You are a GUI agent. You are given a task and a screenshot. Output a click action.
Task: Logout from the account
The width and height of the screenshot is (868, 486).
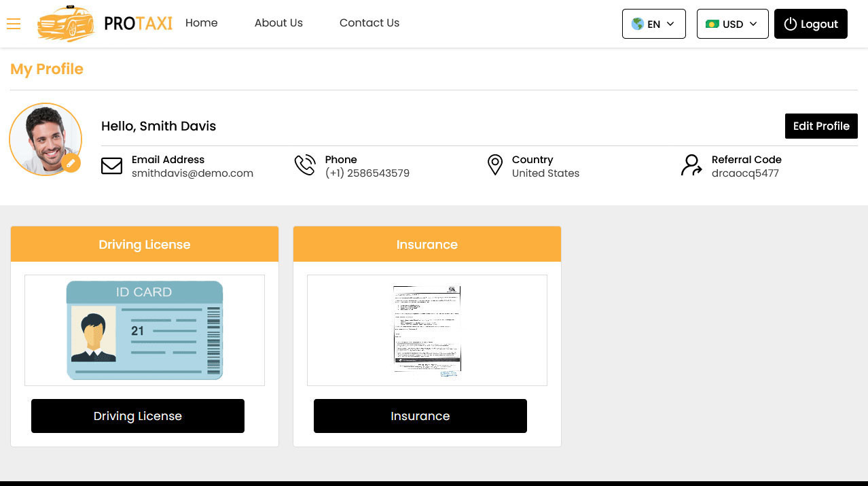tap(810, 24)
